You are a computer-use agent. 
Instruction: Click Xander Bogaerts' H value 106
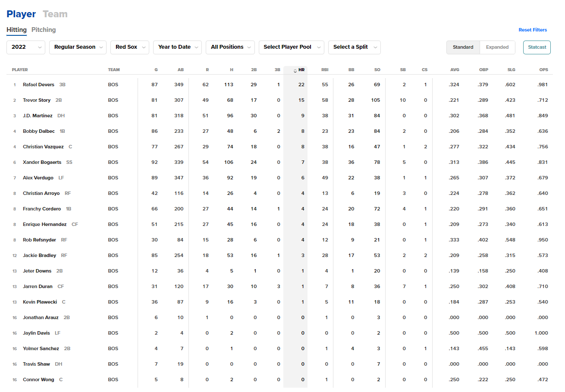(x=229, y=162)
